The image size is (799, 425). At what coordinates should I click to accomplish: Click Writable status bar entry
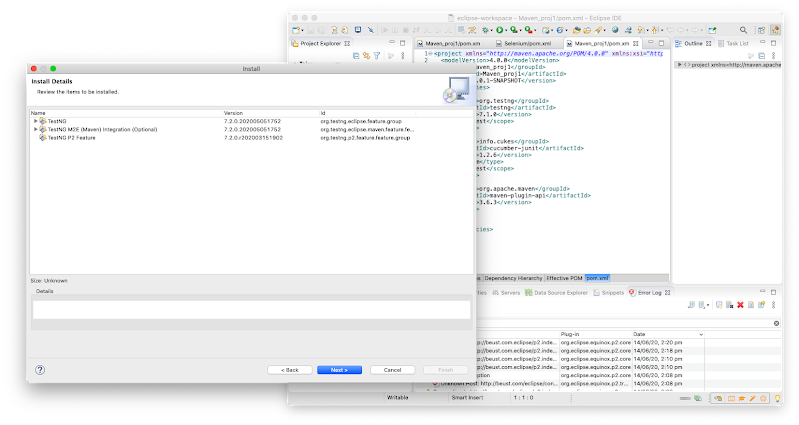(x=397, y=397)
